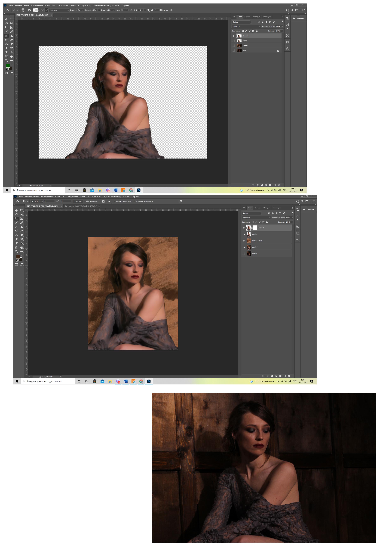Select the Zoom tool in upper Photoshop window
The height and width of the screenshot is (555, 392).
(6, 60)
